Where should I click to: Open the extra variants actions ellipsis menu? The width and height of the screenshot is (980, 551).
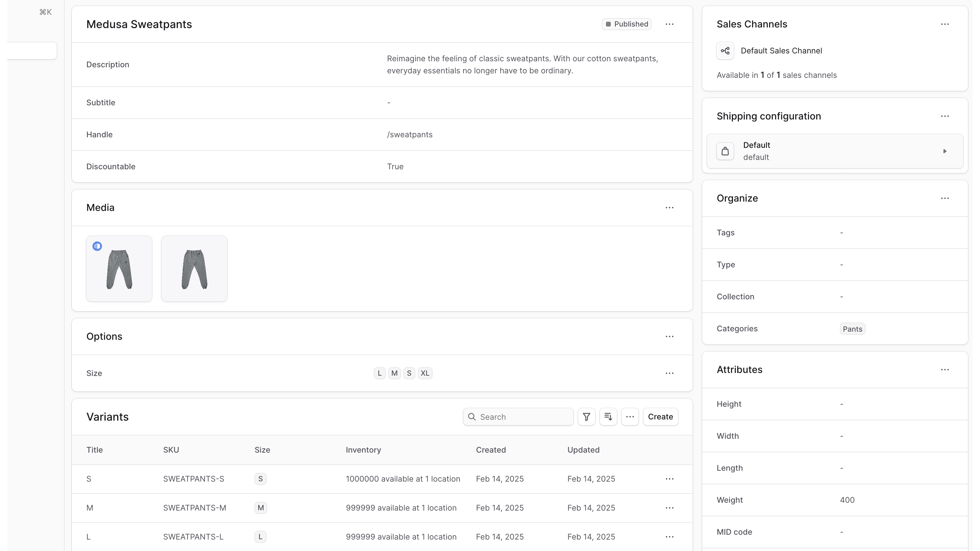click(x=630, y=416)
